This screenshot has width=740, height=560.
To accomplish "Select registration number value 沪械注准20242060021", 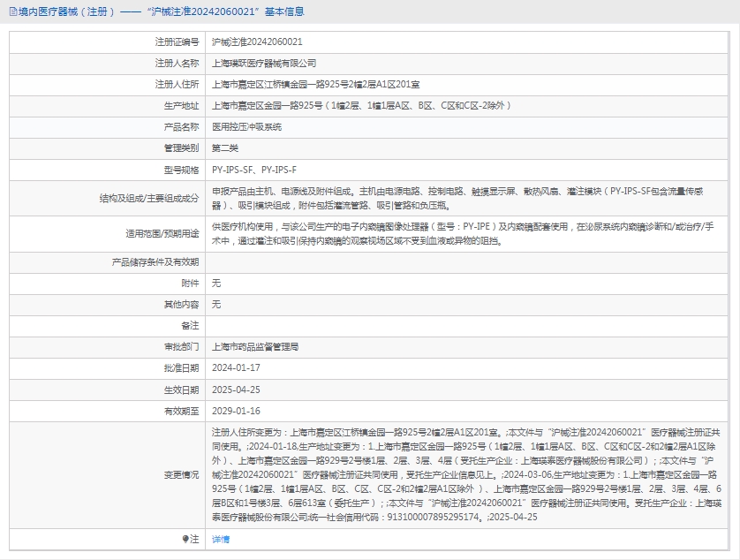I will pyautogui.click(x=257, y=42).
